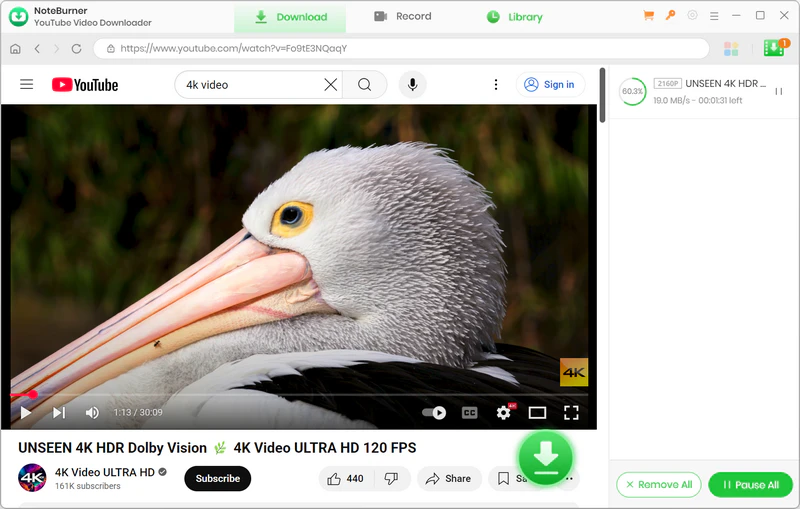Click the green floating download button
This screenshot has height=509, width=800.
(x=545, y=458)
